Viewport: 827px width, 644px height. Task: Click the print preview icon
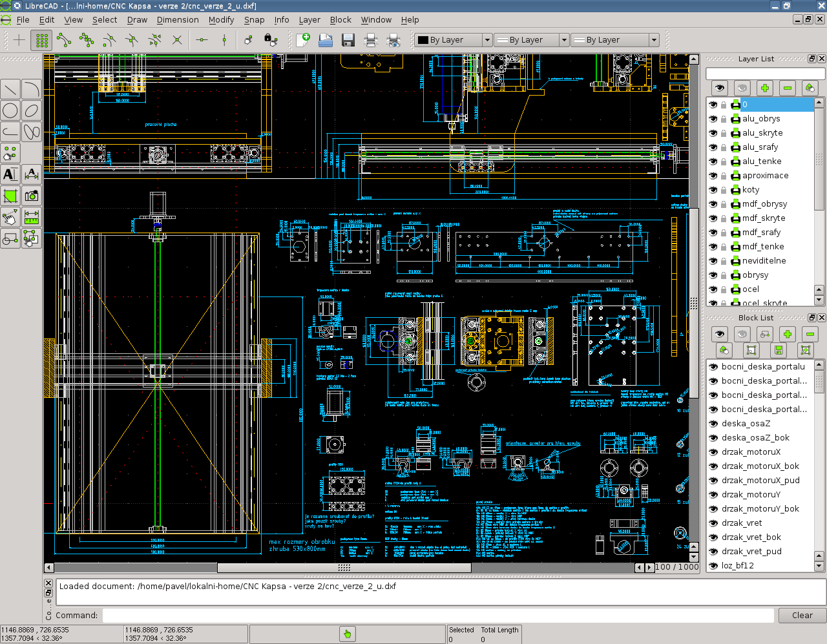click(x=393, y=40)
